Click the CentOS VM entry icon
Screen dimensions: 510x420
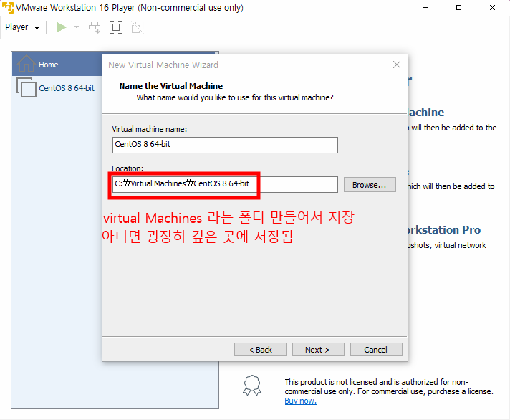click(27, 87)
